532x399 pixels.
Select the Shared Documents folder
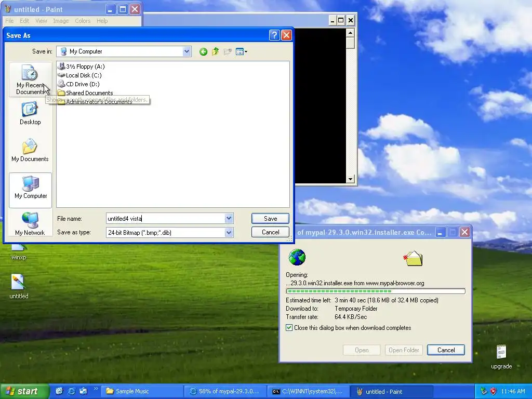pyautogui.click(x=85, y=93)
